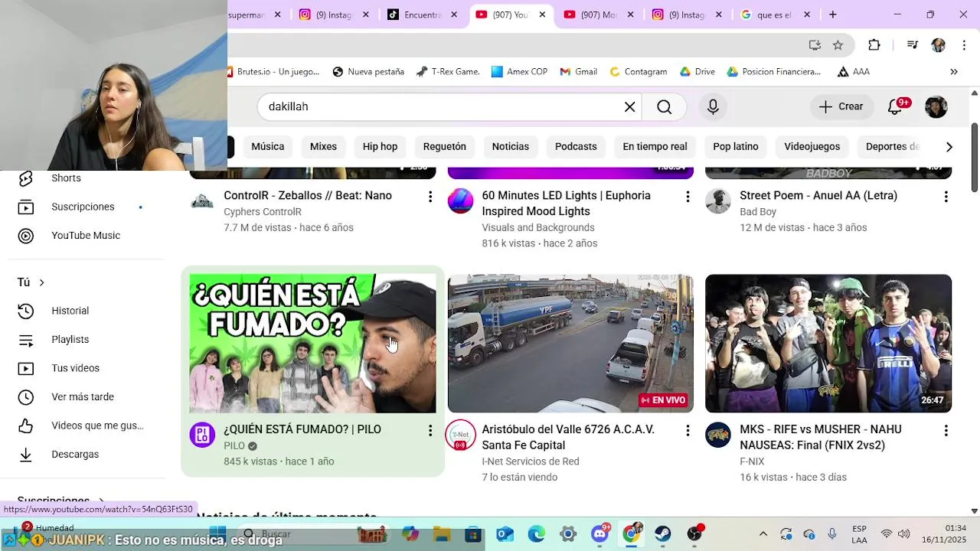The height and width of the screenshot is (551, 980).
Task: Switch to the Google que es el tab
Action: pyautogui.click(x=776, y=15)
